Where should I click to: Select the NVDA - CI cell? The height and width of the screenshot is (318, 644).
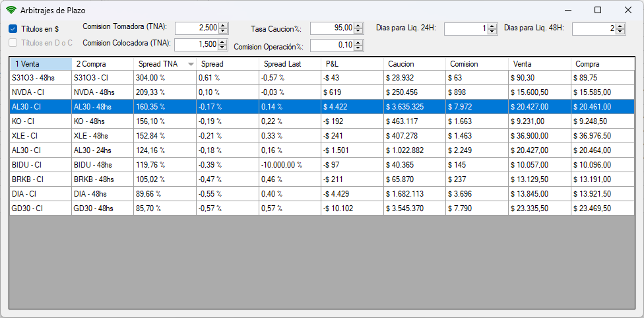[x=40, y=92]
